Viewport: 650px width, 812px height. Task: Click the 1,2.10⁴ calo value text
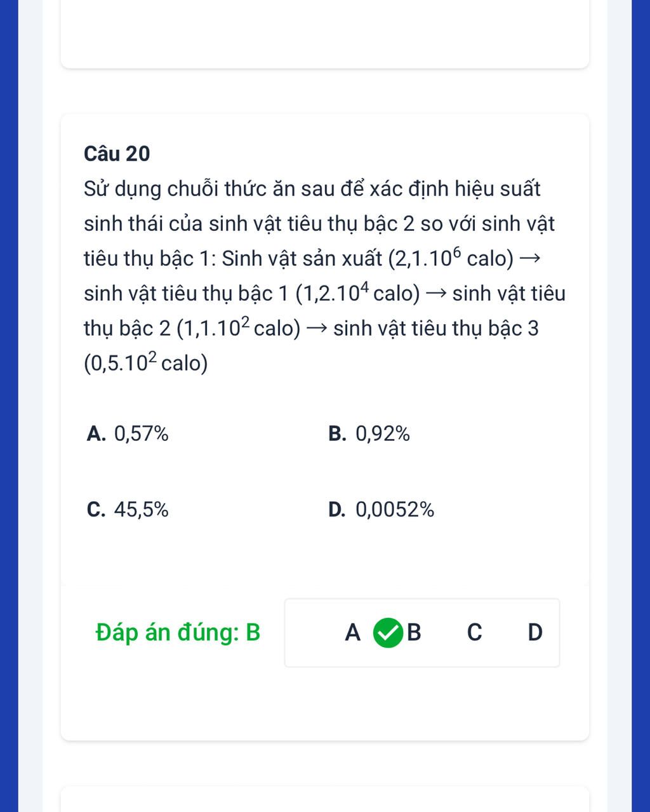(358, 293)
